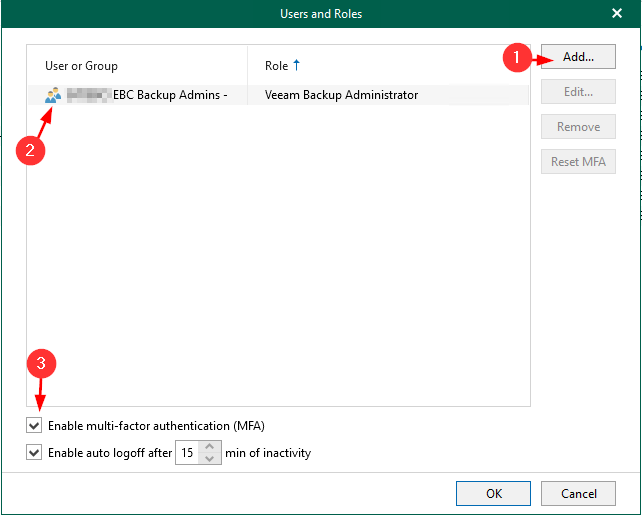Click the Veeam Backup Administrator role cell
The image size is (642, 518).
pyautogui.click(x=341, y=96)
